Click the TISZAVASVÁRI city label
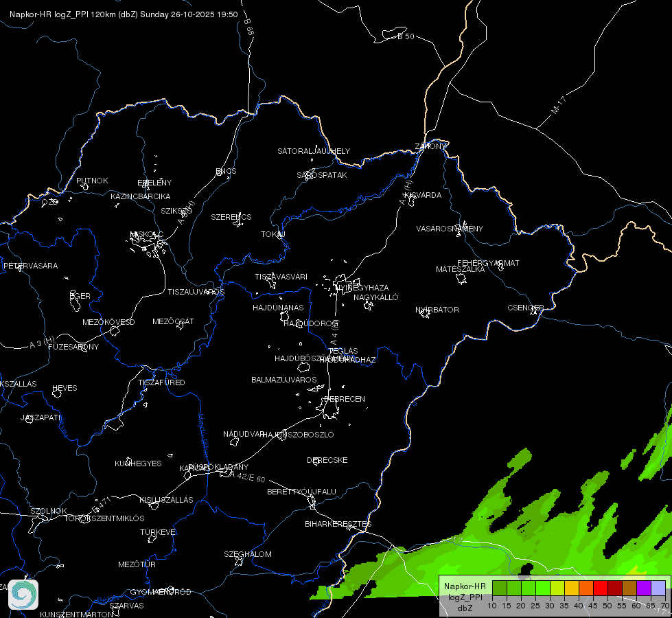Viewport: 672px width, 618px height. (x=281, y=277)
